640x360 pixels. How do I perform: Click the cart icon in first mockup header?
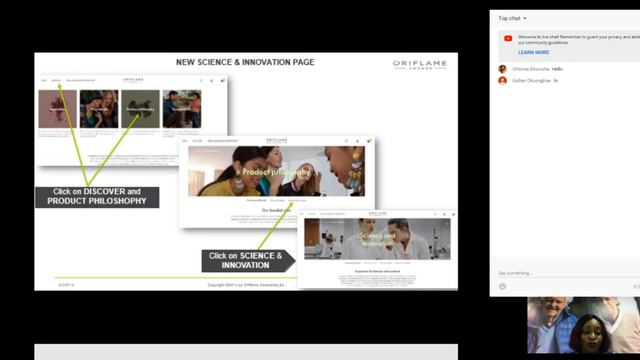tap(222, 80)
